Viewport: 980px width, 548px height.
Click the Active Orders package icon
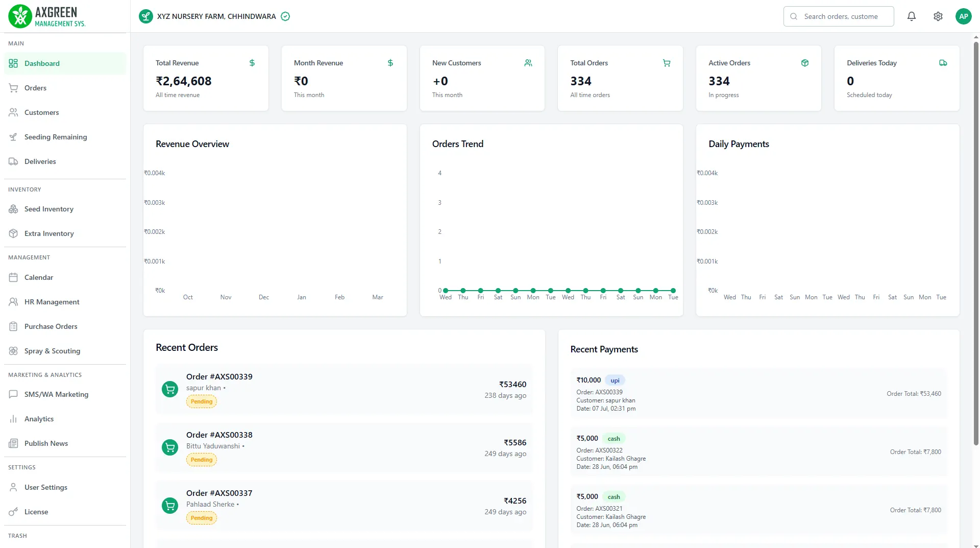(804, 63)
